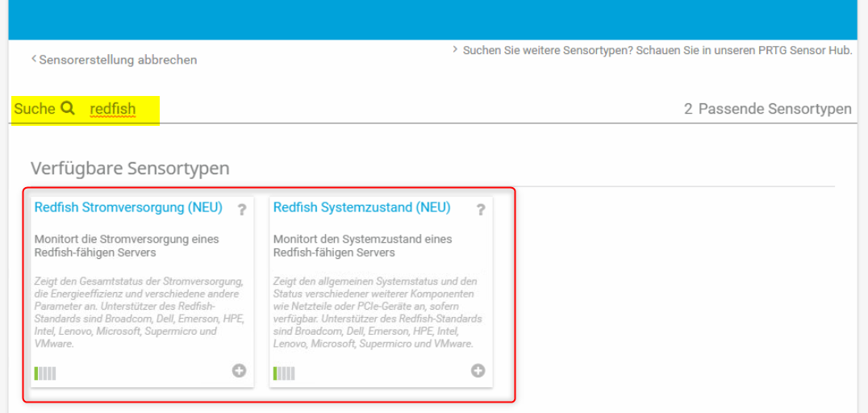Cancel sensor creation via Sensorerstellung abbrechen

114,60
